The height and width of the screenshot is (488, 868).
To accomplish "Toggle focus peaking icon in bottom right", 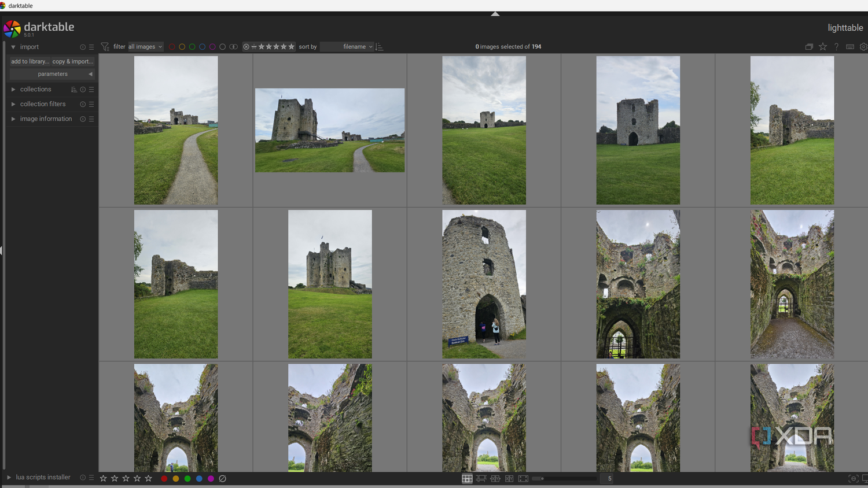I will click(x=853, y=479).
